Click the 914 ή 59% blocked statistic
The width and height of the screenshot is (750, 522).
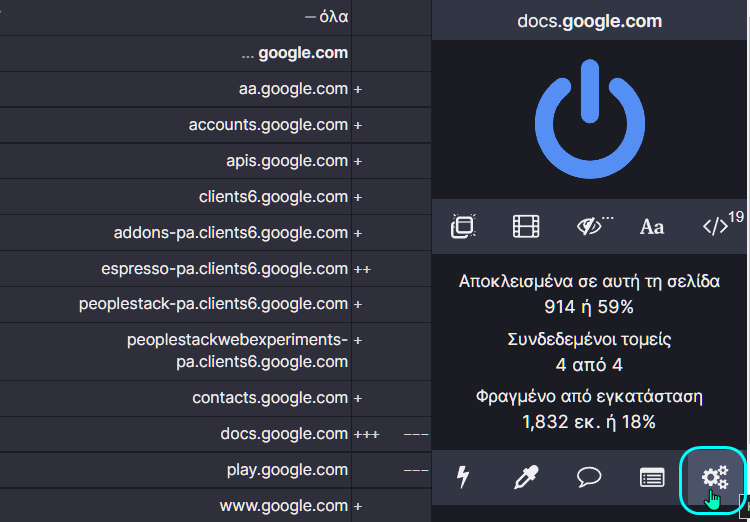[589, 307]
